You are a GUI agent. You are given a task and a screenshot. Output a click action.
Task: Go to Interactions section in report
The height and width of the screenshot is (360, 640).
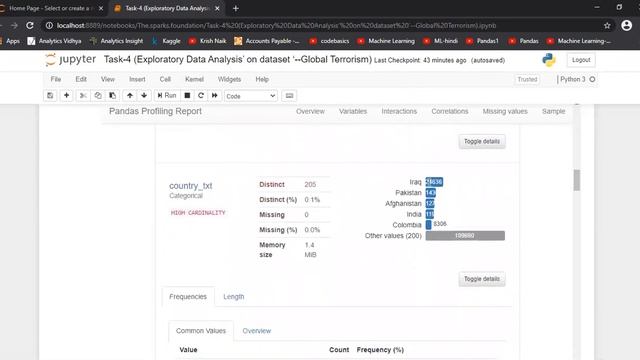399,111
